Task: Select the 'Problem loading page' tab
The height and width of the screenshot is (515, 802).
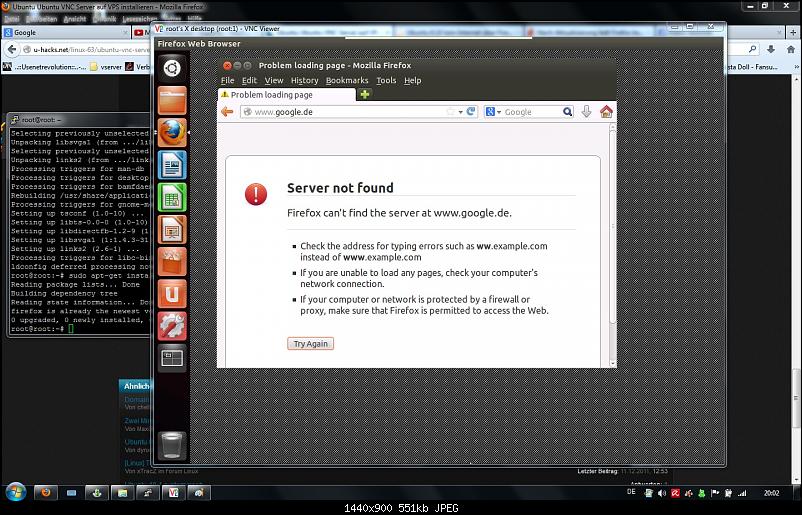Action: (286, 95)
